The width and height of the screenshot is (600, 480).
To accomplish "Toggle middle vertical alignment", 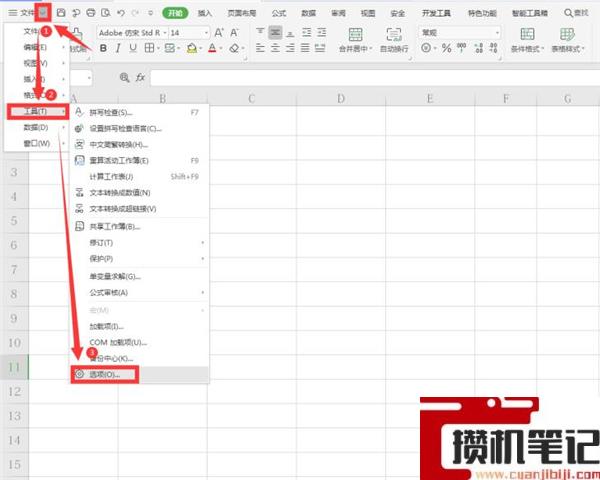I will (275, 33).
